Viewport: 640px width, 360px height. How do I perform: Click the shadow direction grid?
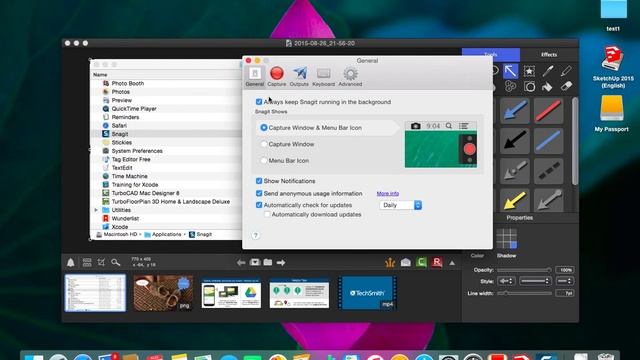pyautogui.click(x=507, y=238)
